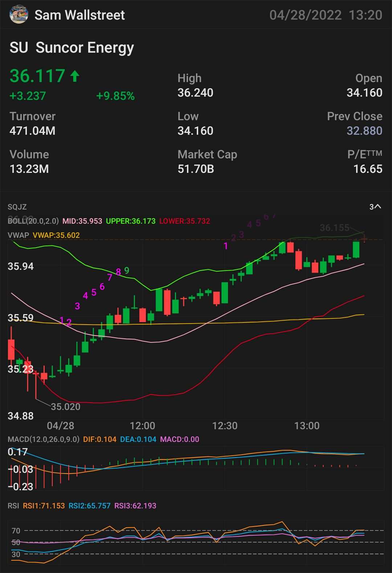Tap the Market Cap value 51.70B

pyautogui.click(x=196, y=169)
